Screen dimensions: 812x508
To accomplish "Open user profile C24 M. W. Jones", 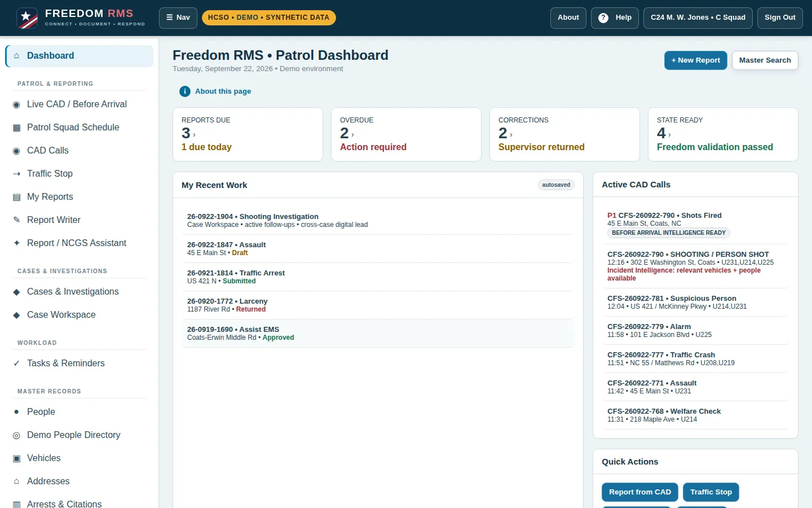I will click(x=698, y=18).
